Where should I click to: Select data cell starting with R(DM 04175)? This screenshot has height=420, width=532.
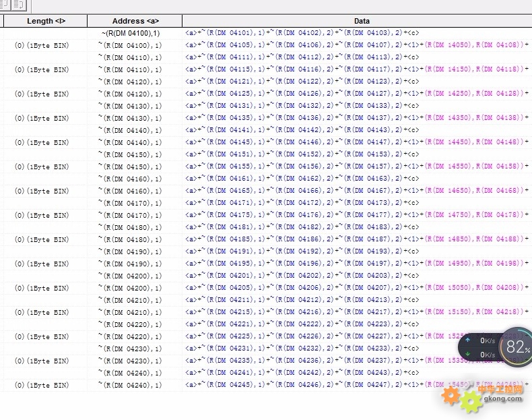357,215
